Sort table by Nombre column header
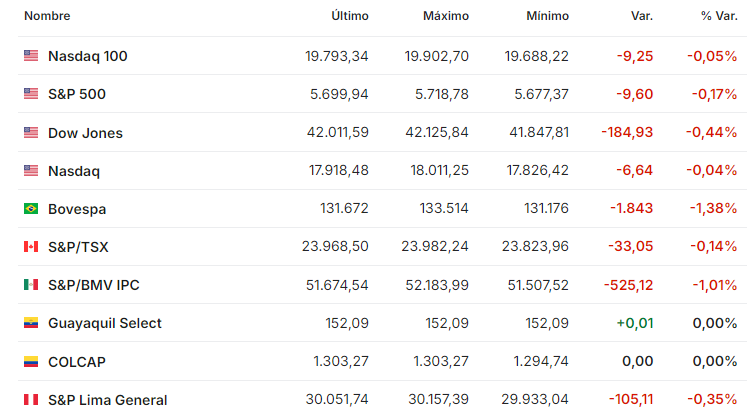 point(47,16)
